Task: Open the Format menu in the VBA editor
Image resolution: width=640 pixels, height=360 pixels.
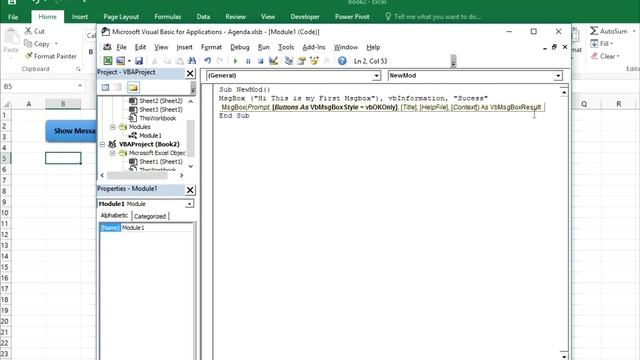Action: click(x=211, y=47)
